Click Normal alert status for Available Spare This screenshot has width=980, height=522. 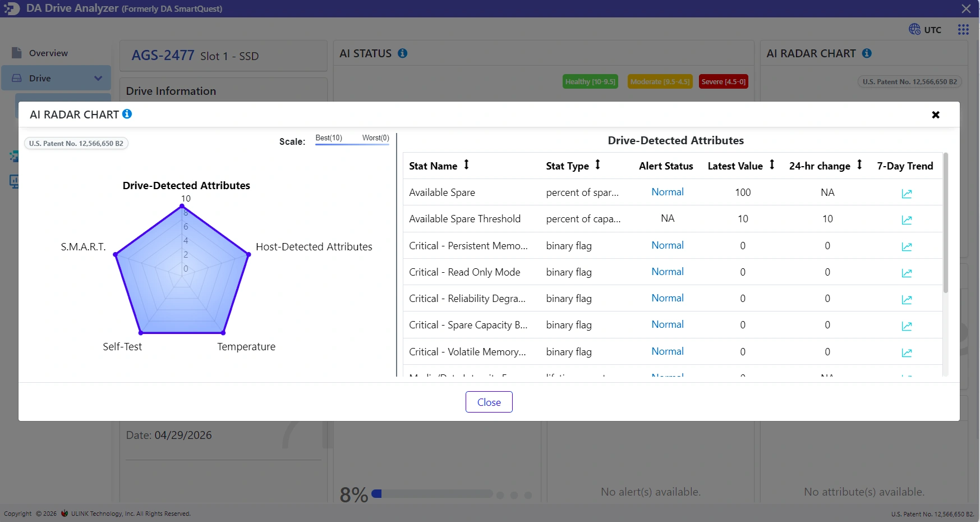coord(668,192)
